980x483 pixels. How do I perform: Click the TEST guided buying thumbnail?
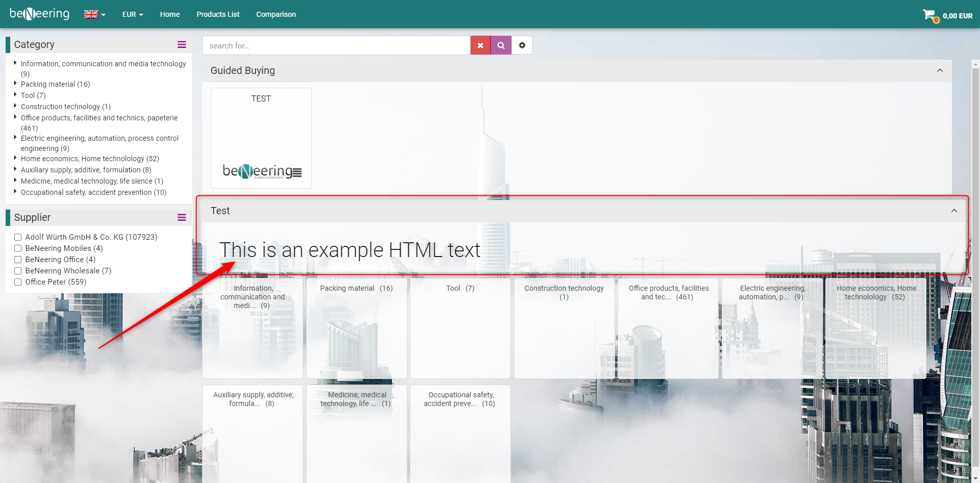click(x=261, y=138)
